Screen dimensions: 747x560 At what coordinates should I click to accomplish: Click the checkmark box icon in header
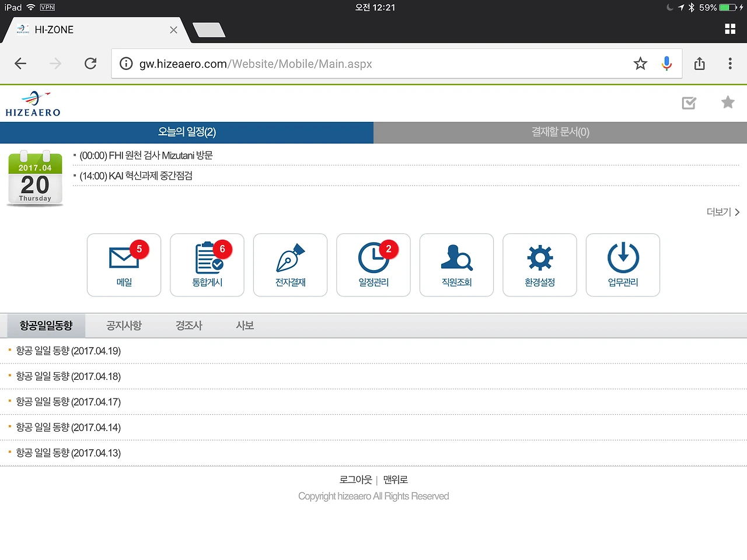pos(689,103)
